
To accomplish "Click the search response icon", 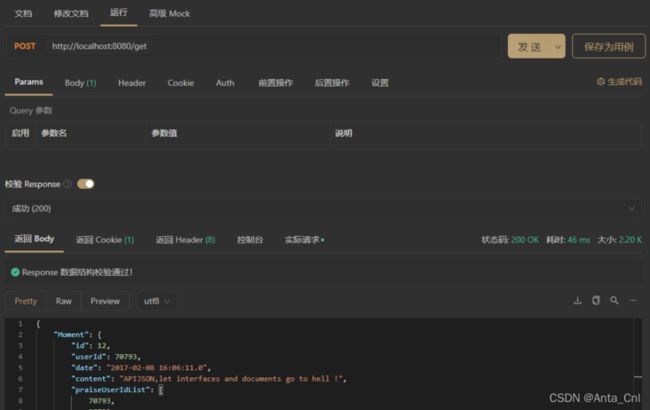I will pyautogui.click(x=614, y=301).
